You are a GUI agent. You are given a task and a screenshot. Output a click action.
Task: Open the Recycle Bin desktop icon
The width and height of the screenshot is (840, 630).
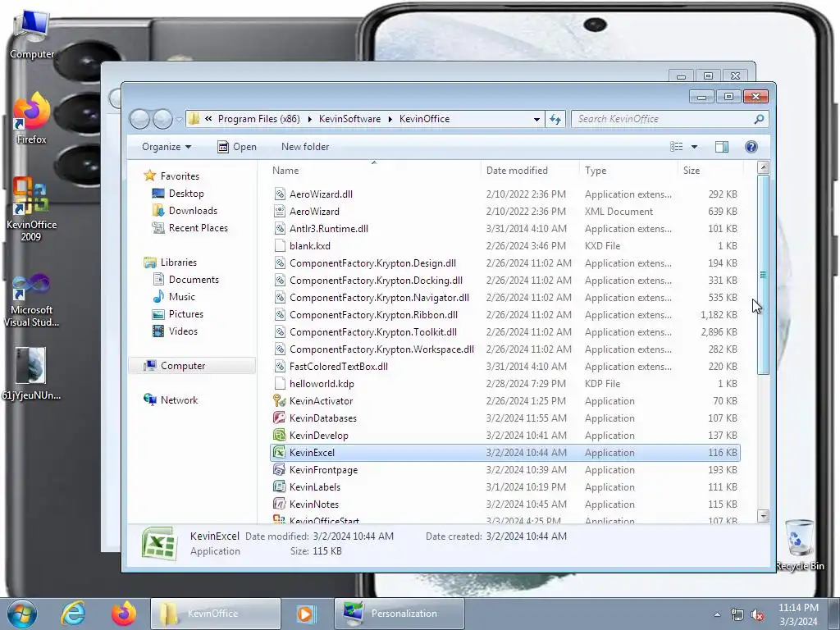point(799,545)
